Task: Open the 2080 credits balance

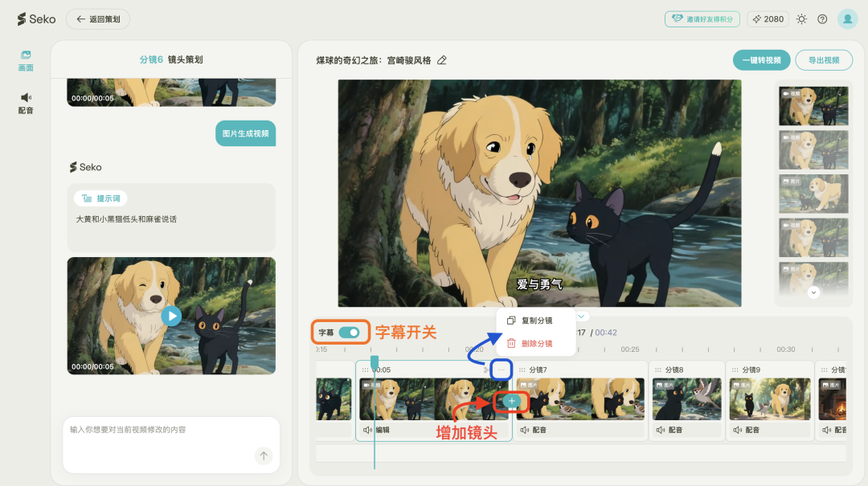Action: click(x=768, y=18)
